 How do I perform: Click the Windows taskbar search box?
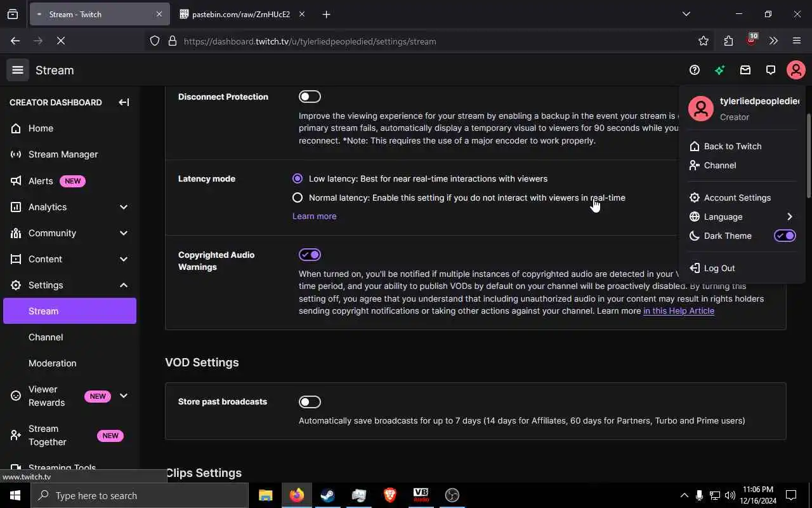point(140,495)
